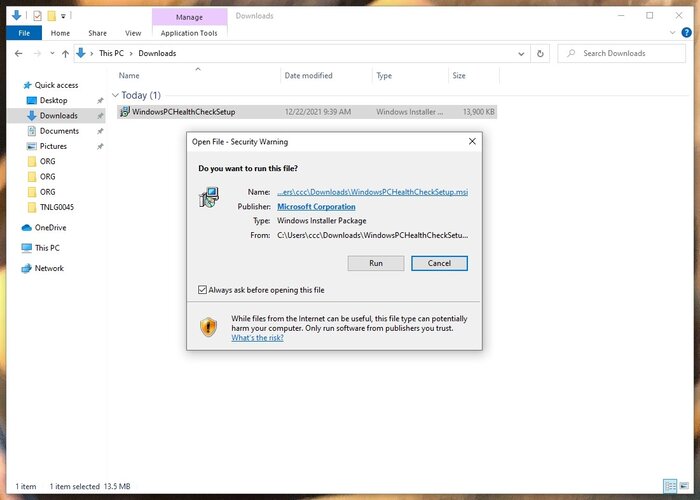Open the recent locations dropdown

[52, 54]
